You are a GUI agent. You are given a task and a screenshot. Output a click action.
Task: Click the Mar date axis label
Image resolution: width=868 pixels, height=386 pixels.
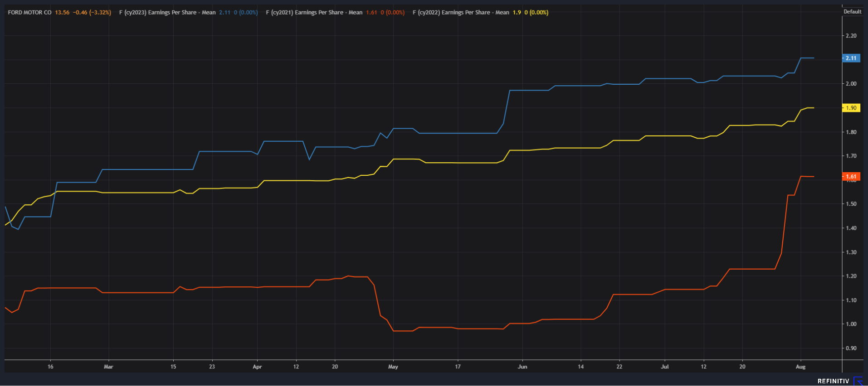click(108, 367)
